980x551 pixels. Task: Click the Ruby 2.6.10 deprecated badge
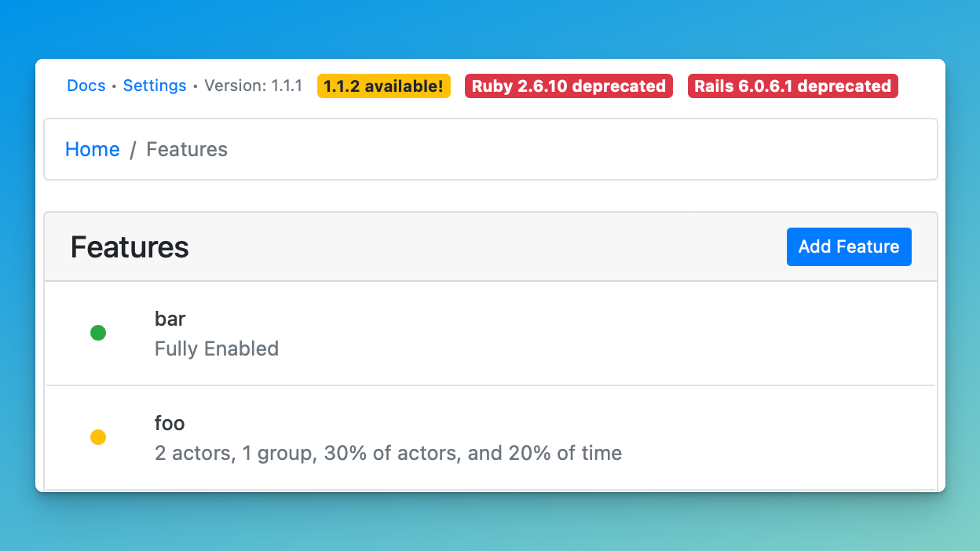[x=569, y=86]
